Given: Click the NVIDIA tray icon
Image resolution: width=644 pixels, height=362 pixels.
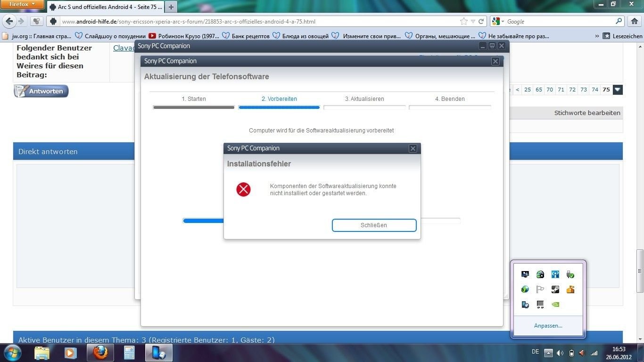Looking at the screenshot, I should (x=555, y=304).
